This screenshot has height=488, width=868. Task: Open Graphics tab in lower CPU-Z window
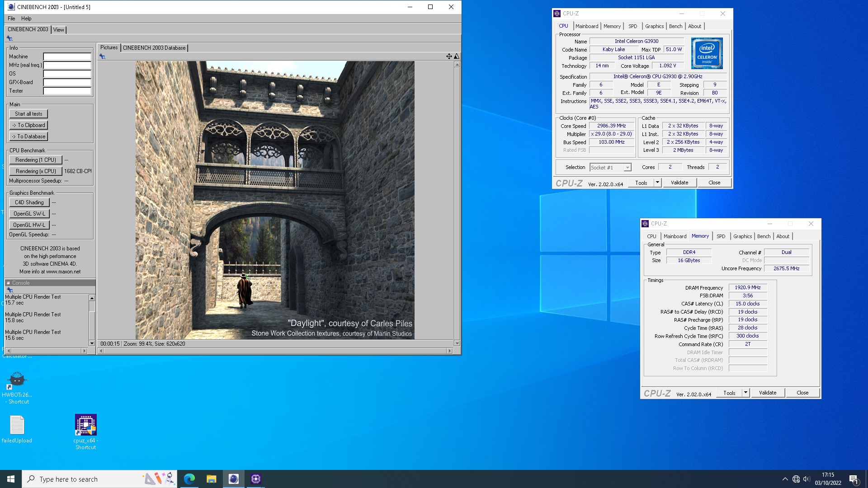[743, 236]
